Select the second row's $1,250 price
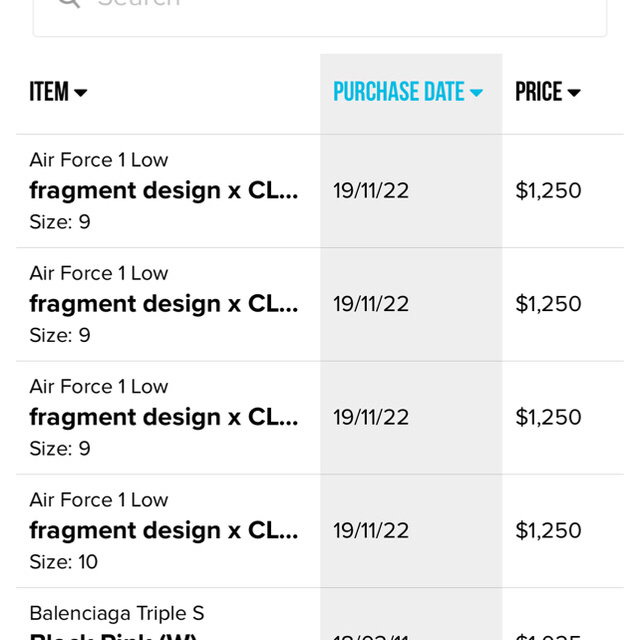Image resolution: width=640 pixels, height=640 pixels. click(548, 304)
